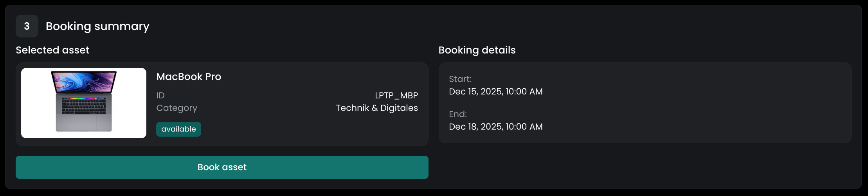Image resolution: width=868 pixels, height=196 pixels.
Task: Click the Booking summary heading
Action: 97,26
